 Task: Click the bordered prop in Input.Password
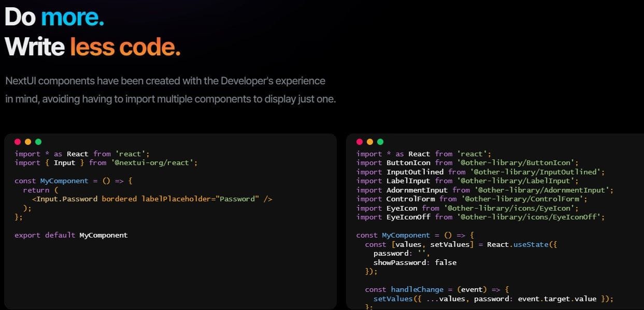121,199
